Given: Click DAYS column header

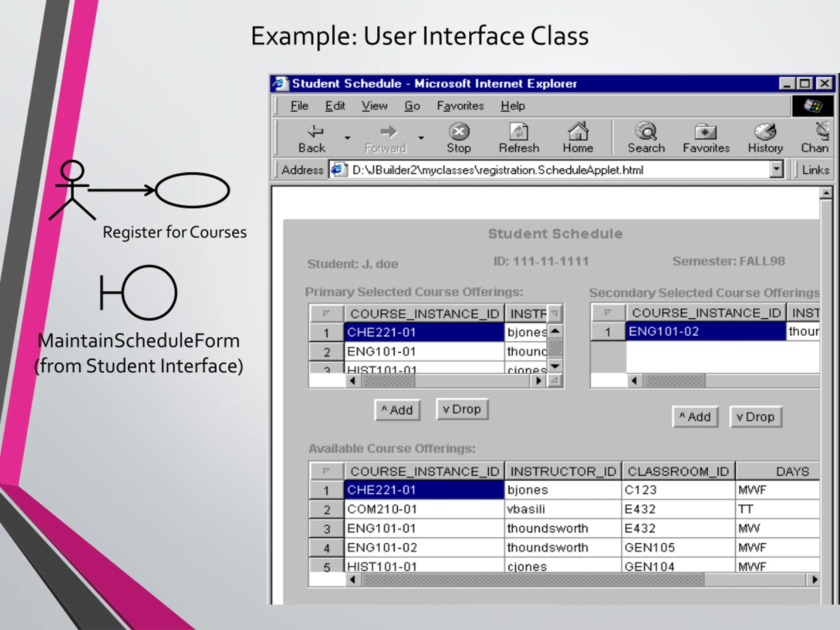Looking at the screenshot, I should coord(778,471).
